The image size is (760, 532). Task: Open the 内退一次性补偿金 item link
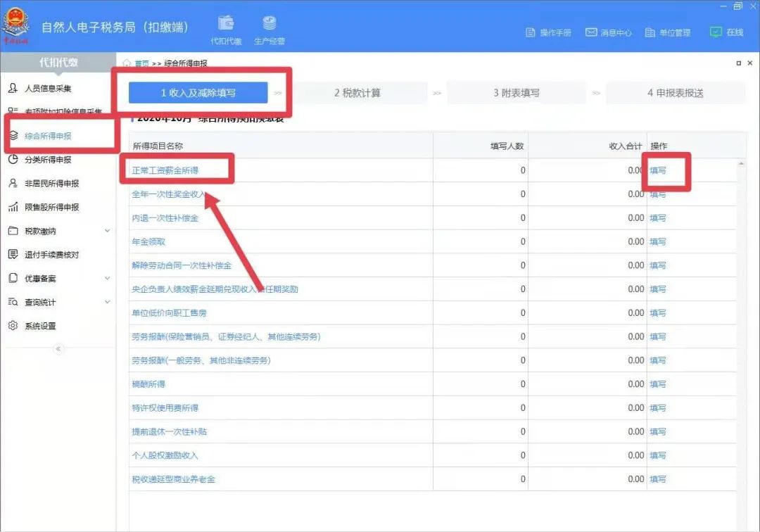click(165, 217)
